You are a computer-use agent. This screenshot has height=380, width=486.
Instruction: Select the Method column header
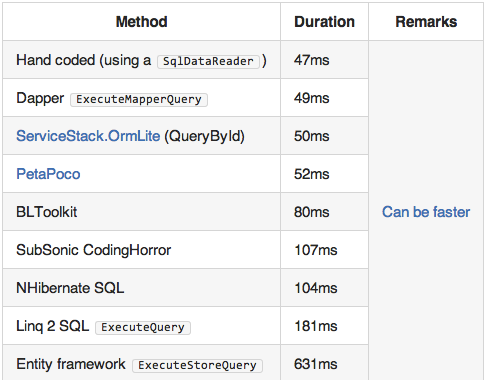point(141,22)
